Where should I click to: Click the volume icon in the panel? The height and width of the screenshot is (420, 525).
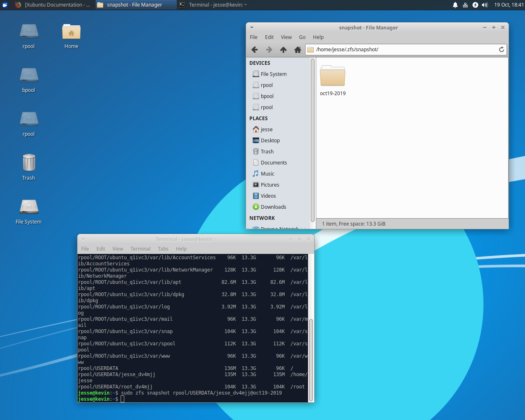click(485, 5)
